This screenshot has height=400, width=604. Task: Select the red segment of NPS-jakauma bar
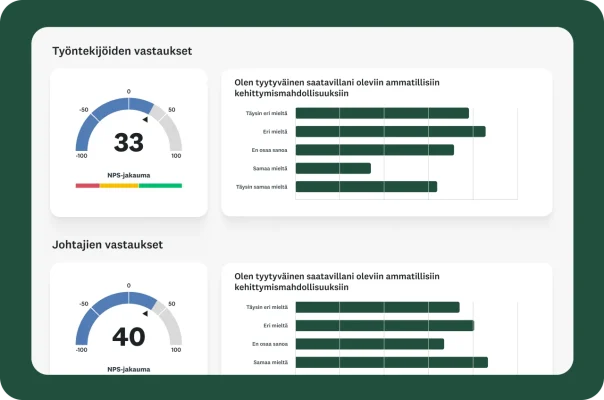[x=87, y=185]
